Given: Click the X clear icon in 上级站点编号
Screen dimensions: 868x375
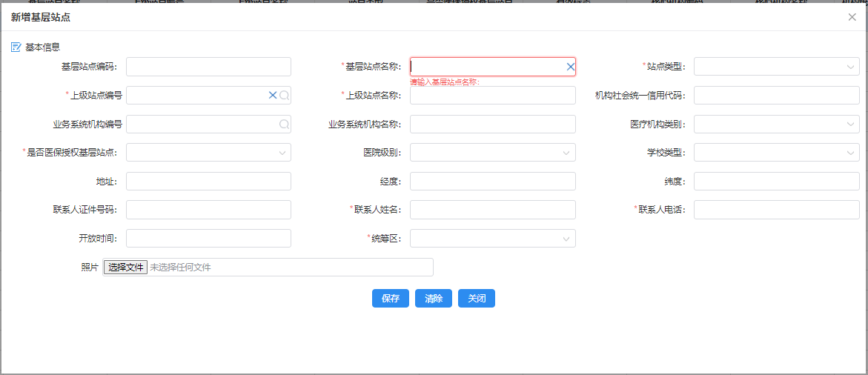Looking at the screenshot, I should (x=273, y=96).
